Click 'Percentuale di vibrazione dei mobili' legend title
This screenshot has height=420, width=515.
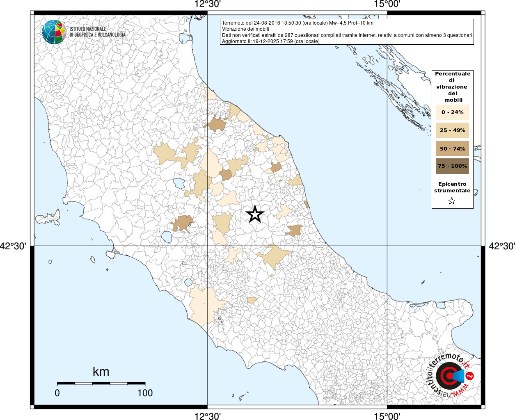point(453,87)
